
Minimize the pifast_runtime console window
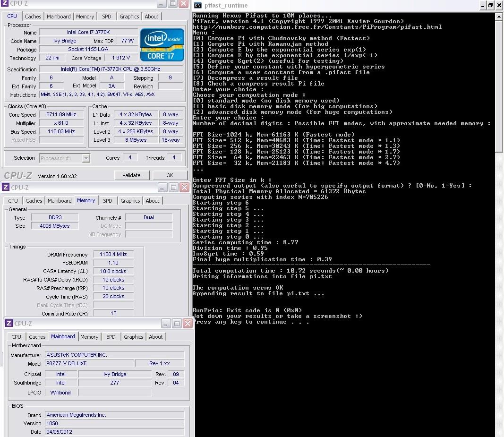(x=483, y=6)
